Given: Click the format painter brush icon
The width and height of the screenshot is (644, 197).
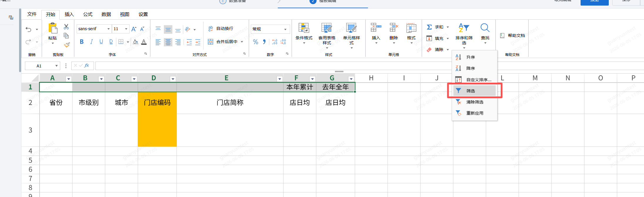Looking at the screenshot, I should pos(67,45).
